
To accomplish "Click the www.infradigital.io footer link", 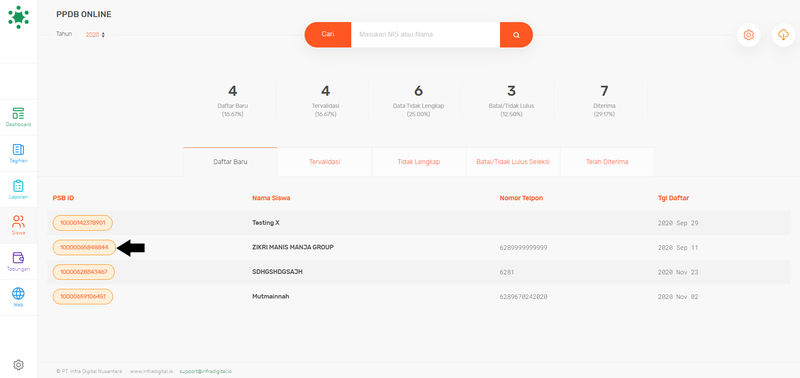I will [x=151, y=371].
